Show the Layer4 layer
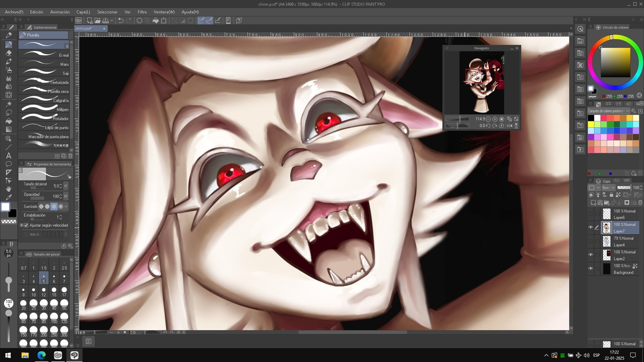Screen dimensions: 644x362 click(591, 241)
